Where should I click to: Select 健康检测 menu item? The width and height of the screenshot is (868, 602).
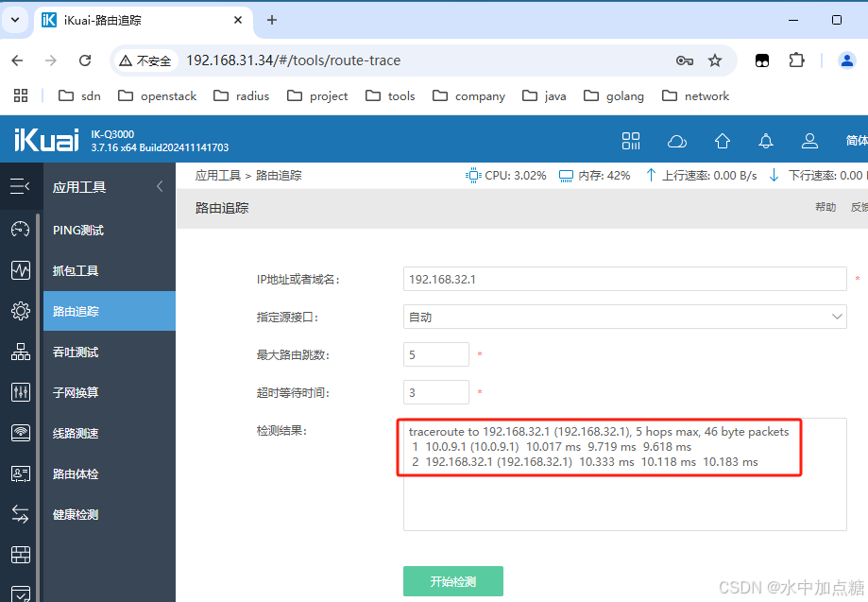(x=110, y=514)
